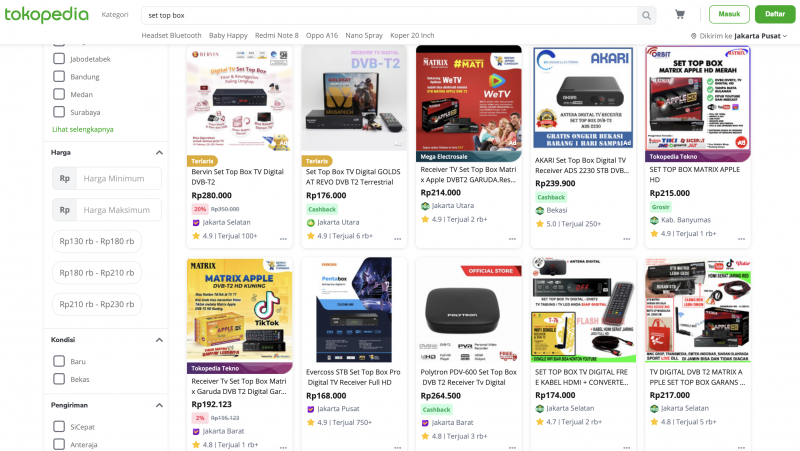Image resolution: width=800 pixels, height=451 pixels.
Task: Open three-dot menu on AKARI Set Top Box
Action: click(x=627, y=239)
